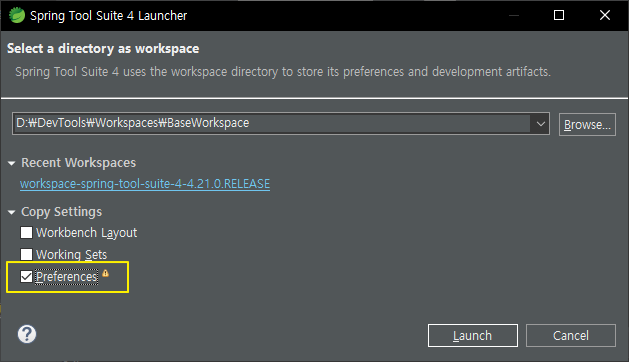Click the warning icon beside Preferences
629x362 pixels.
coord(106,273)
